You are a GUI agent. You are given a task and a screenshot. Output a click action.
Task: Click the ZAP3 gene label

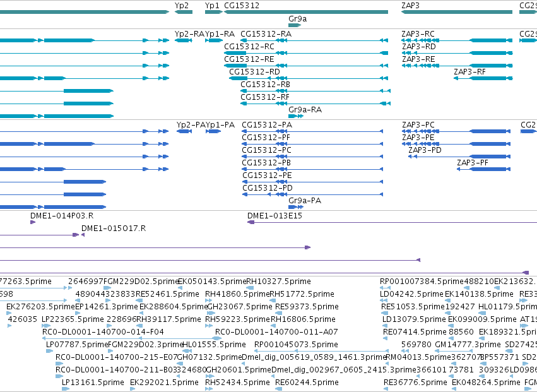pos(410,6)
